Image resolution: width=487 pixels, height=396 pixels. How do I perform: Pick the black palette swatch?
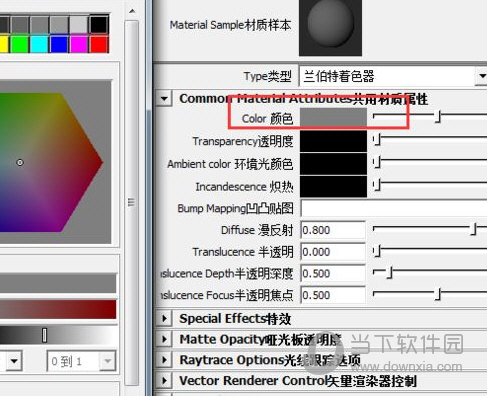pyautogui.click(x=99, y=24)
